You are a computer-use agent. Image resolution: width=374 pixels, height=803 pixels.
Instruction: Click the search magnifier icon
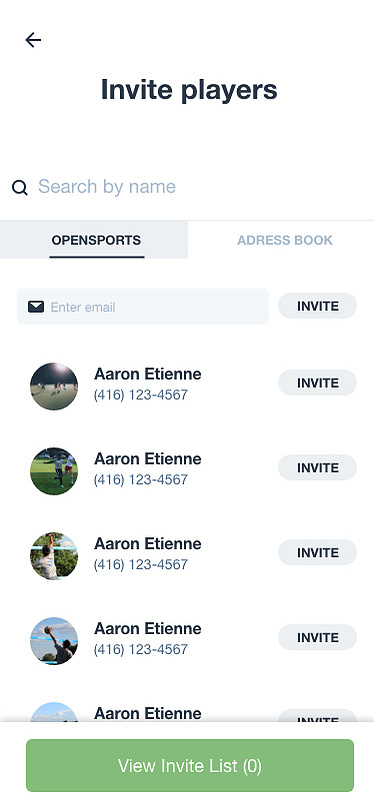click(19, 188)
